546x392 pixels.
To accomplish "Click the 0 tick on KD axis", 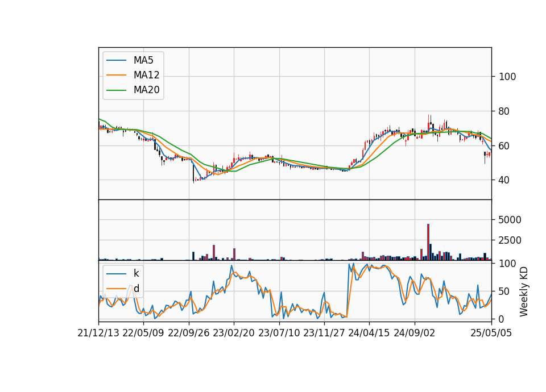I will (x=502, y=319).
